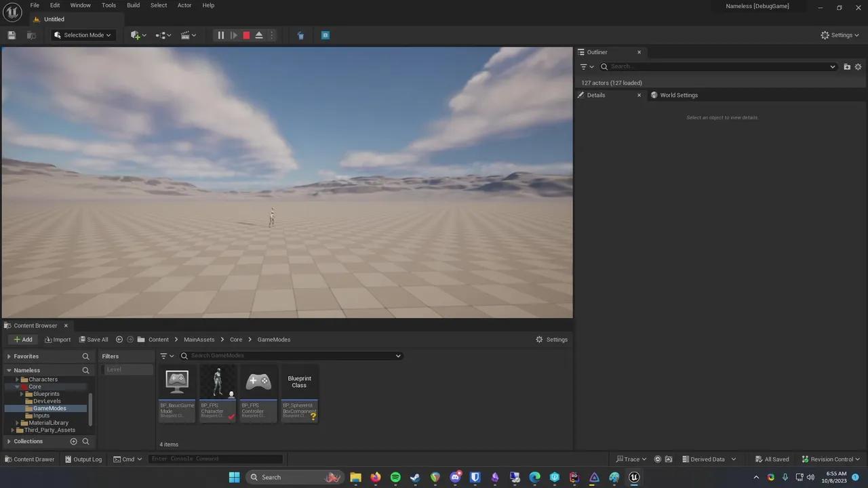The height and width of the screenshot is (488, 868).
Task: Click Save All in Content Browser
Action: [x=93, y=340]
